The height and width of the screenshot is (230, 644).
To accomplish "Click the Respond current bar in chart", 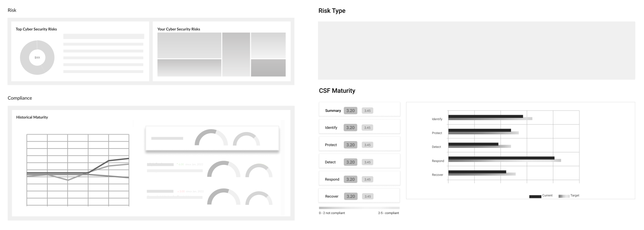I will tap(501, 158).
